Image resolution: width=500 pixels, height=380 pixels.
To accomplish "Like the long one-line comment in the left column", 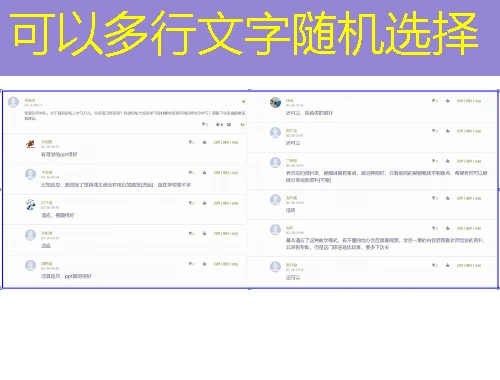I will pyautogui.click(x=204, y=173).
